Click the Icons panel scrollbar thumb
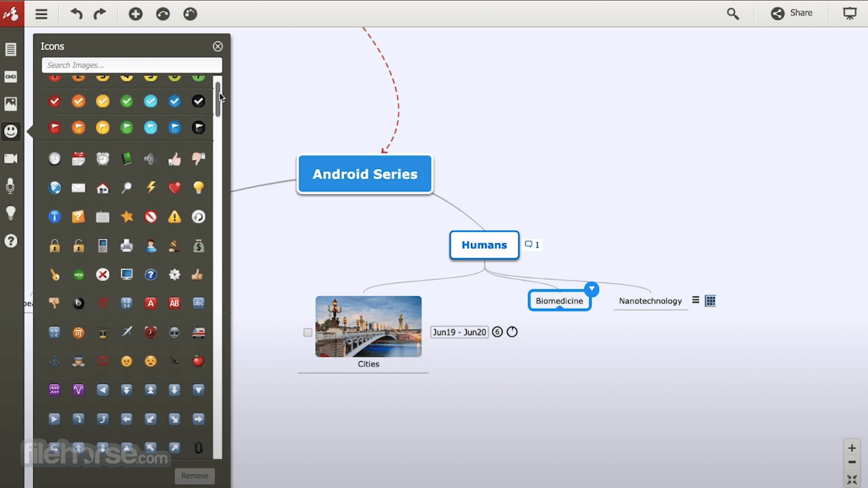Image resolution: width=868 pixels, height=488 pixels. coord(218,99)
